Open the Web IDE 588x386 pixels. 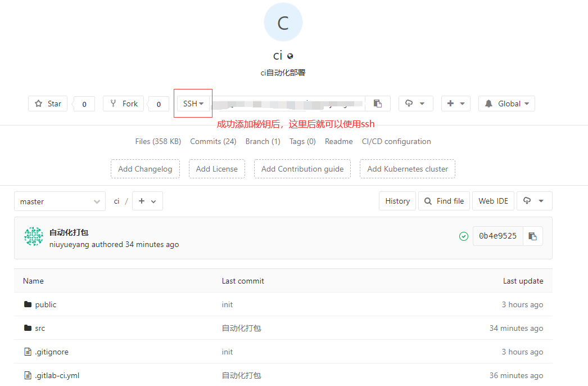click(493, 201)
